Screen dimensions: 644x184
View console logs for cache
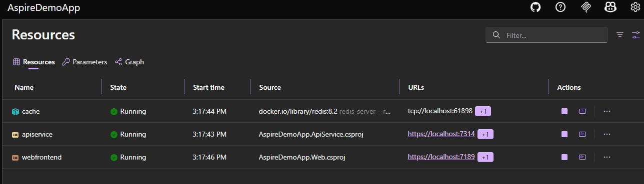tap(582, 111)
